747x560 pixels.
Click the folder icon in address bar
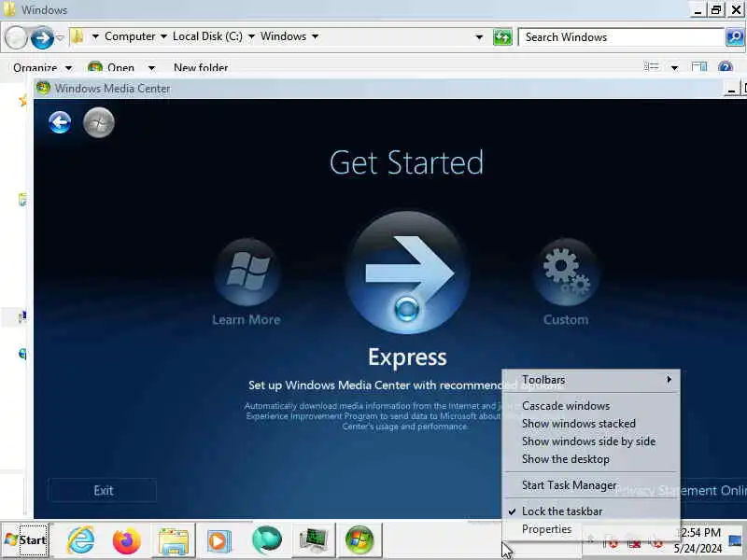(x=78, y=36)
